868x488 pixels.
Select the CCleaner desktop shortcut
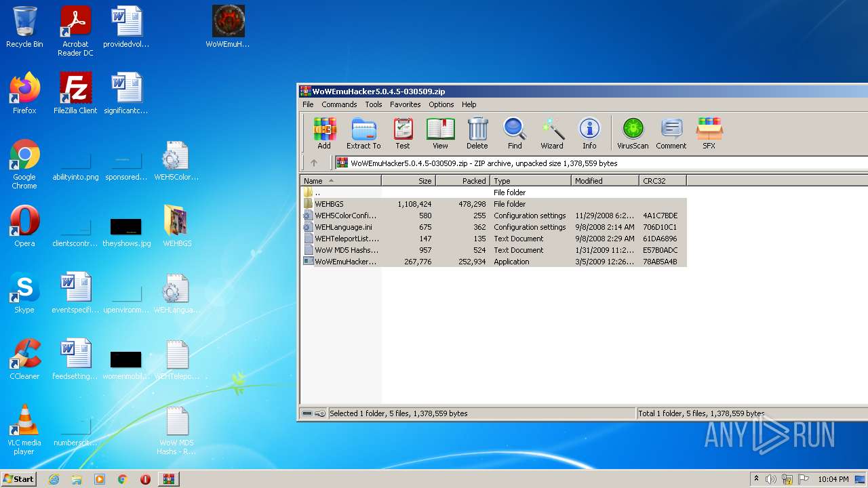point(24,359)
